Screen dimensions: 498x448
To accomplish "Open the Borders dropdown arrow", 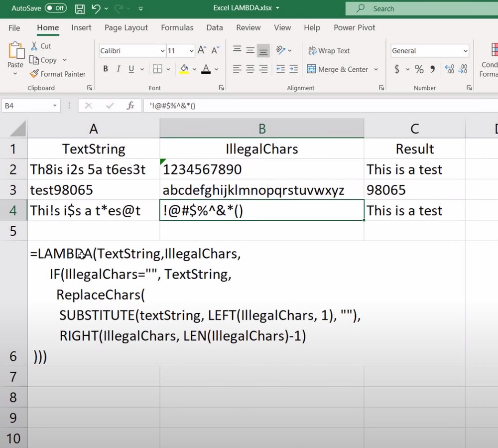I will click(168, 69).
